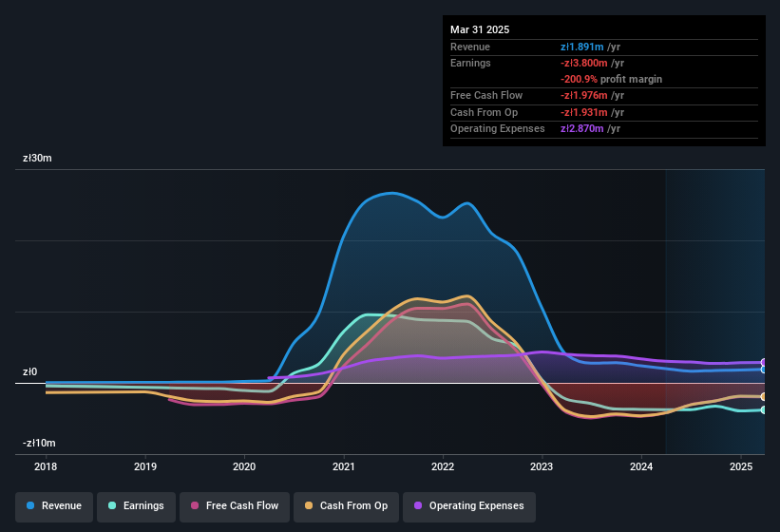Click the Earnings label in the tooltip
This screenshot has height=532, width=780.
[470, 63]
